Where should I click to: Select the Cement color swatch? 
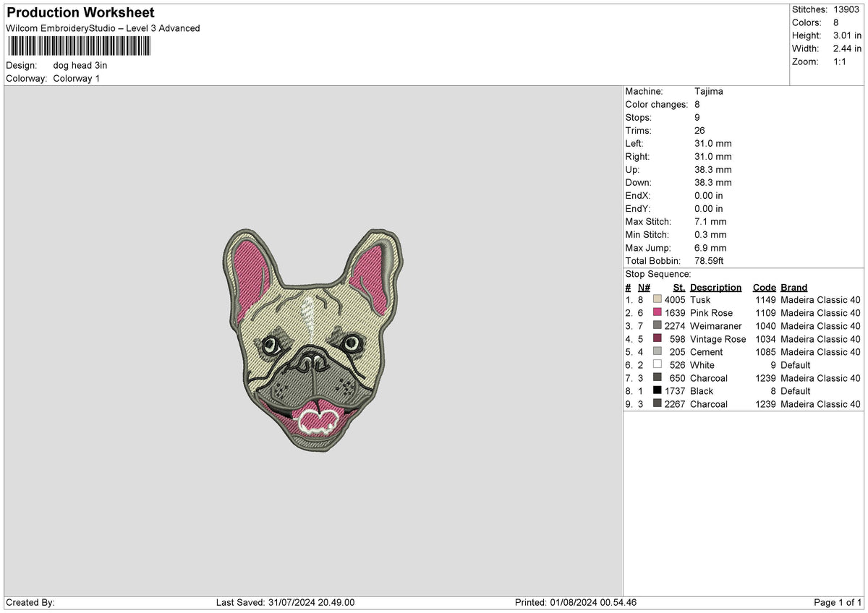tap(657, 352)
